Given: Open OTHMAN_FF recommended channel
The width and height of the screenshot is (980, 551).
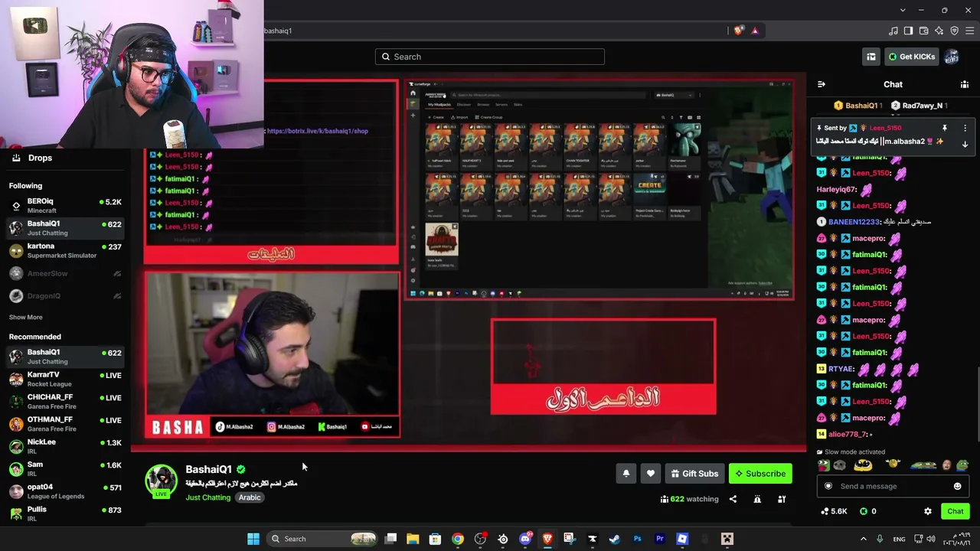Looking at the screenshot, I should click(x=65, y=423).
